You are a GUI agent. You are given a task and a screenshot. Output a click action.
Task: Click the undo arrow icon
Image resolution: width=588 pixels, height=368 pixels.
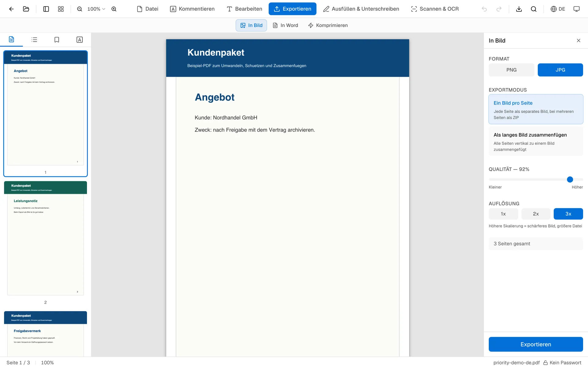(484, 9)
